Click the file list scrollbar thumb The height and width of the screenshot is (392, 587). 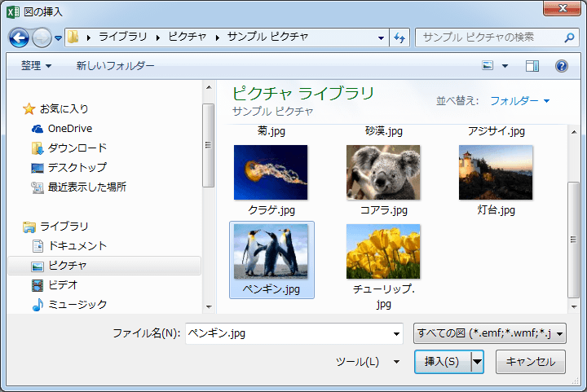(573, 240)
